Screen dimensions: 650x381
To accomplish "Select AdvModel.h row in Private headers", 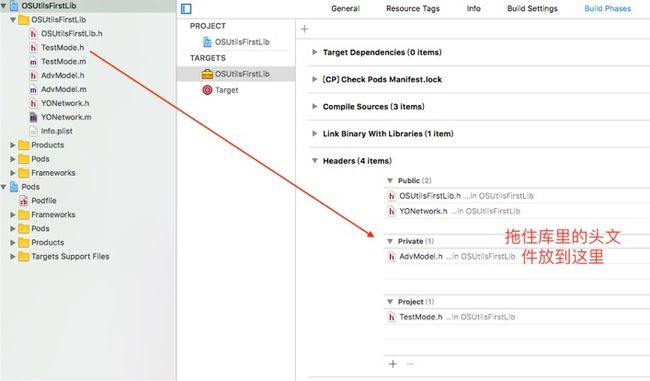I will click(517, 257).
